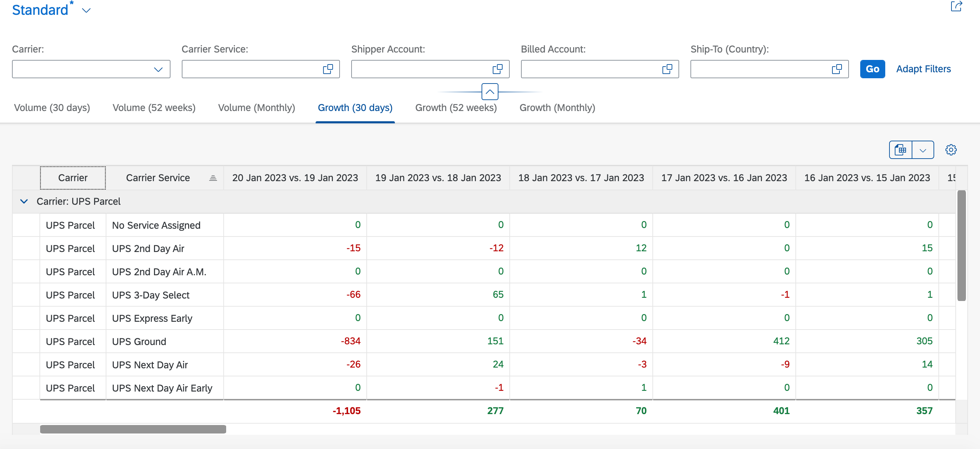Select the Growth (Monthly) tab
980x449 pixels.
point(557,108)
